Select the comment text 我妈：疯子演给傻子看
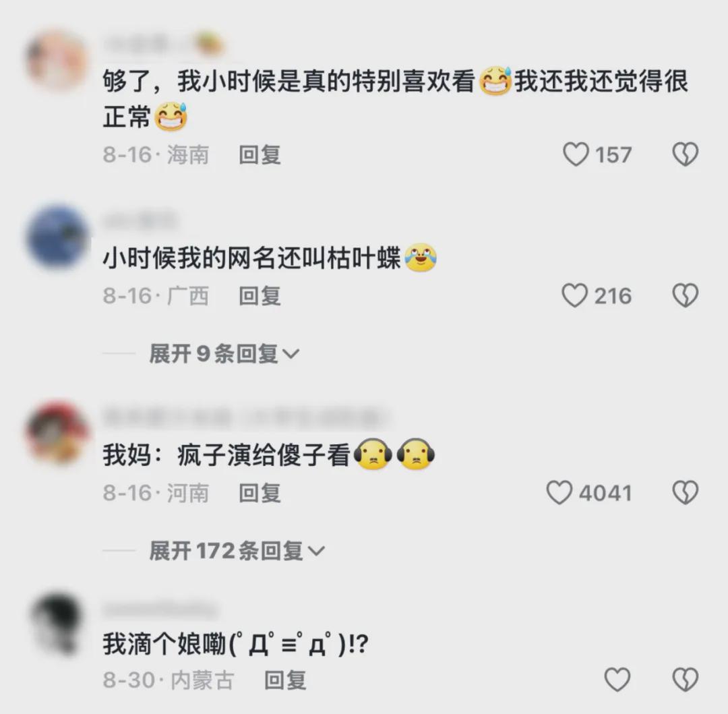728x714 pixels. click(x=226, y=455)
